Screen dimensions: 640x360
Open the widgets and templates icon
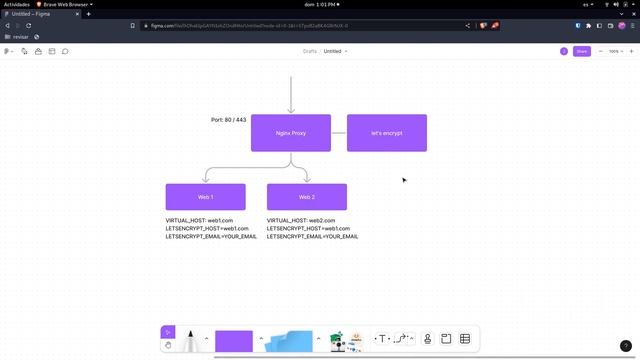tap(356, 342)
